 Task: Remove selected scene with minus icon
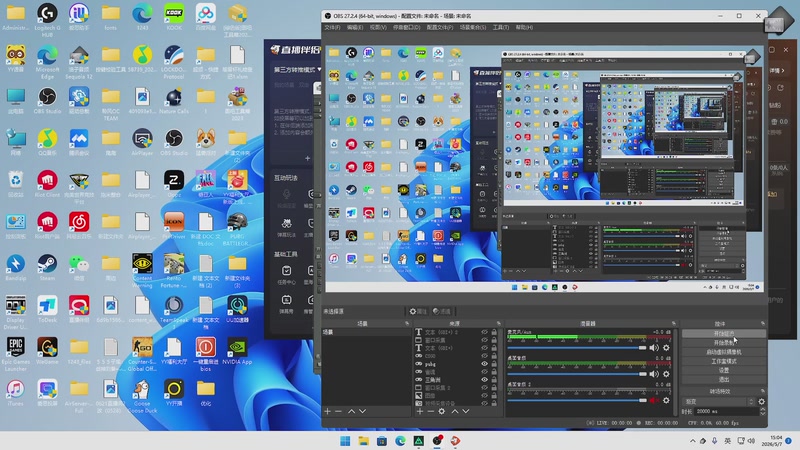click(338, 411)
